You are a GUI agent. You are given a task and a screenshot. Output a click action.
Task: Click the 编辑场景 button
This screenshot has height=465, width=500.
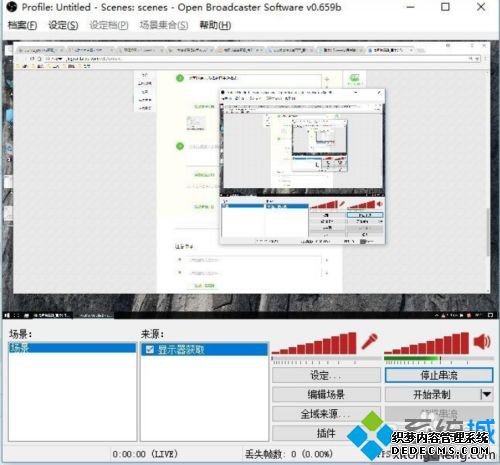coord(326,395)
